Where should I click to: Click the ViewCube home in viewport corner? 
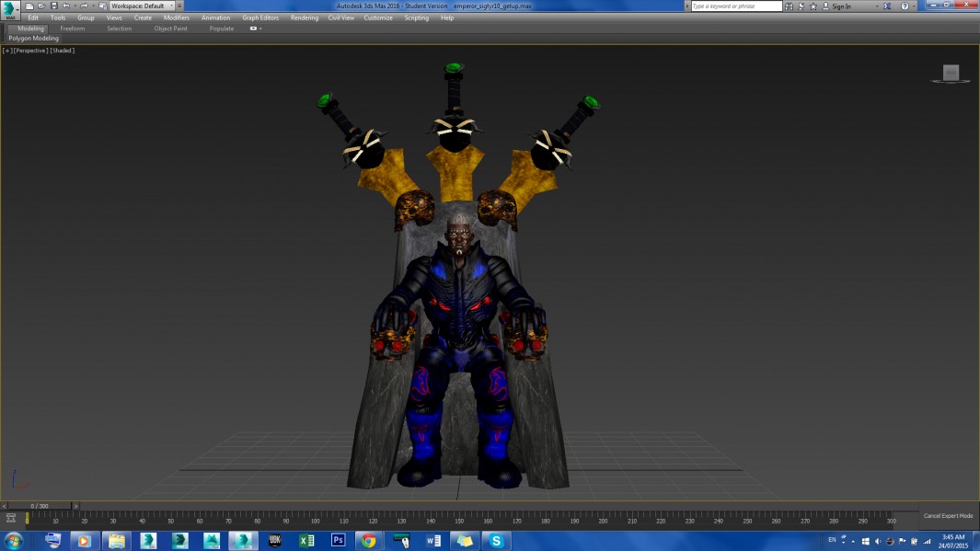click(x=951, y=73)
